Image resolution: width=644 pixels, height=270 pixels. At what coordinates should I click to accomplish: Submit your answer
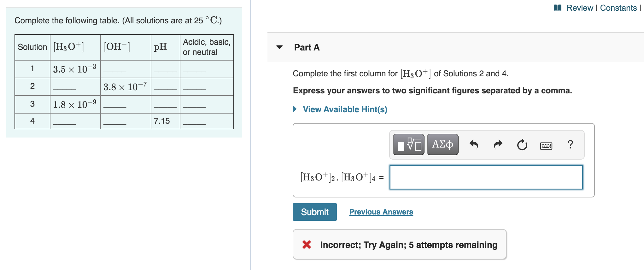pos(314,212)
